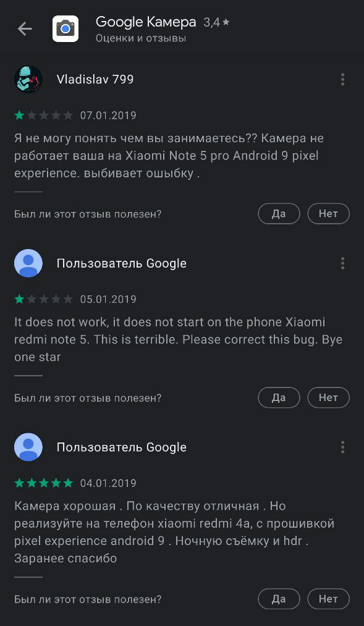Screen dimensions: 364x626
Task: Mark the Vladislav 799 review unhelpful with Нет
Action: tap(328, 214)
